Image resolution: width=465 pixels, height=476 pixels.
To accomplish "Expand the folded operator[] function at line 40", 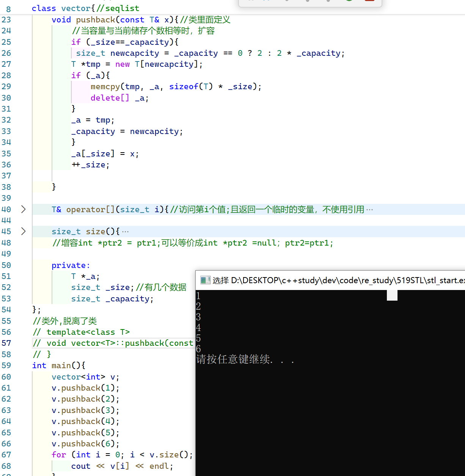I will pos(24,209).
